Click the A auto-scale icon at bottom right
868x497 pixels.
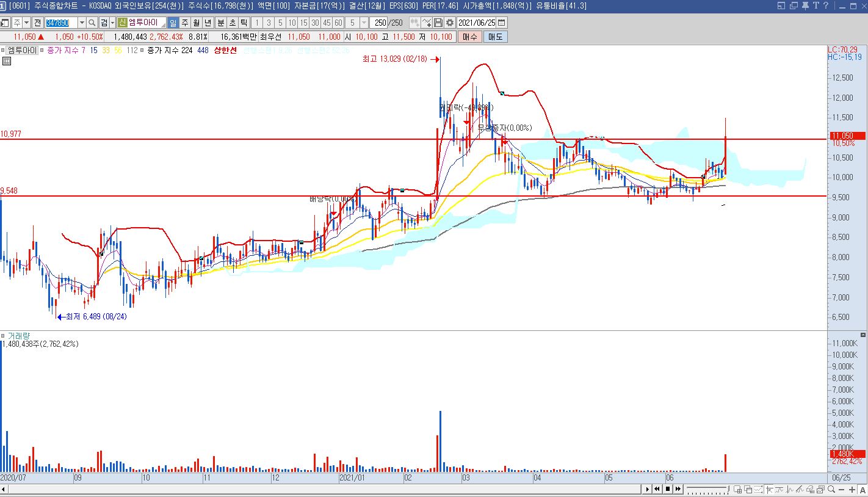863,490
